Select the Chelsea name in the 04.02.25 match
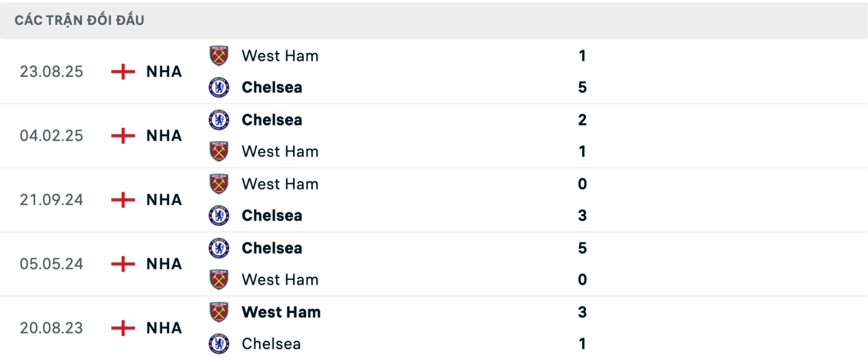This screenshot has width=868, height=358. click(x=272, y=120)
